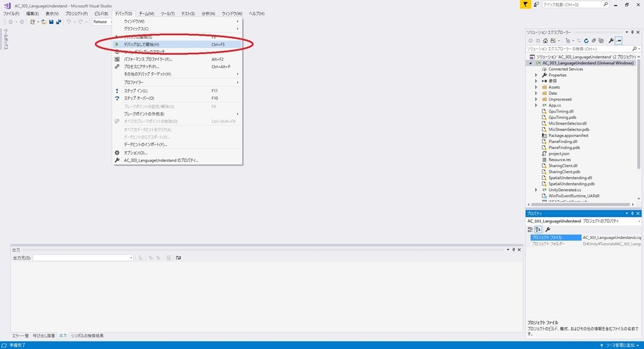Open the ファイル(F) menu

tap(11, 14)
